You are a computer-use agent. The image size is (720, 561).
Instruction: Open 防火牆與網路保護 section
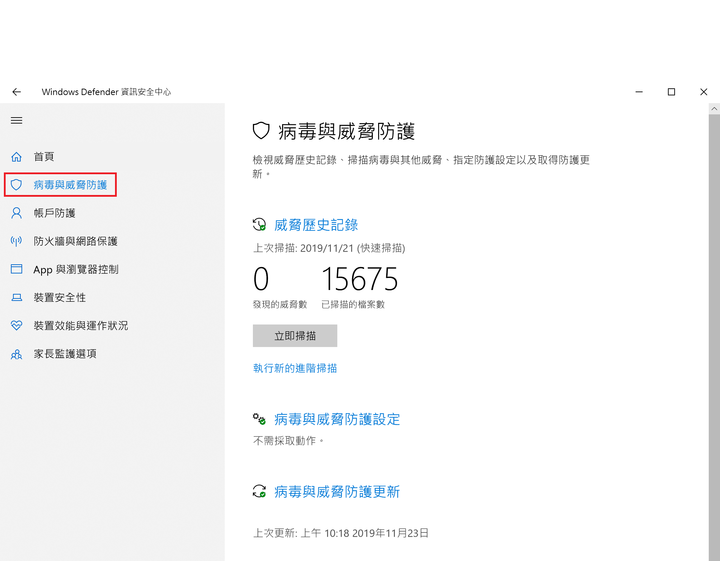click(x=75, y=241)
